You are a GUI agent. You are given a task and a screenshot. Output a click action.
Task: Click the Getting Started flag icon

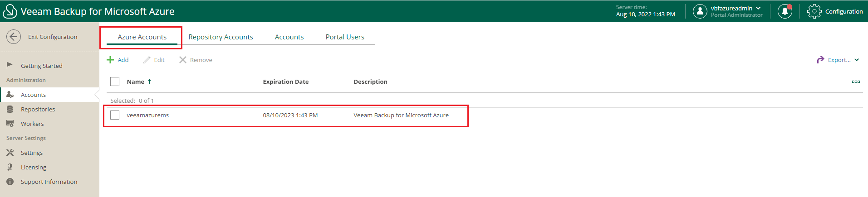[x=10, y=66]
